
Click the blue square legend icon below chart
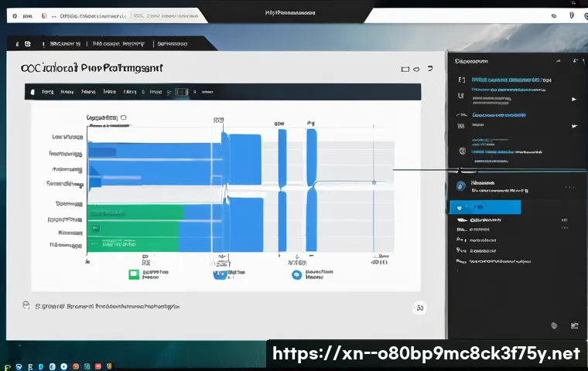pos(219,274)
